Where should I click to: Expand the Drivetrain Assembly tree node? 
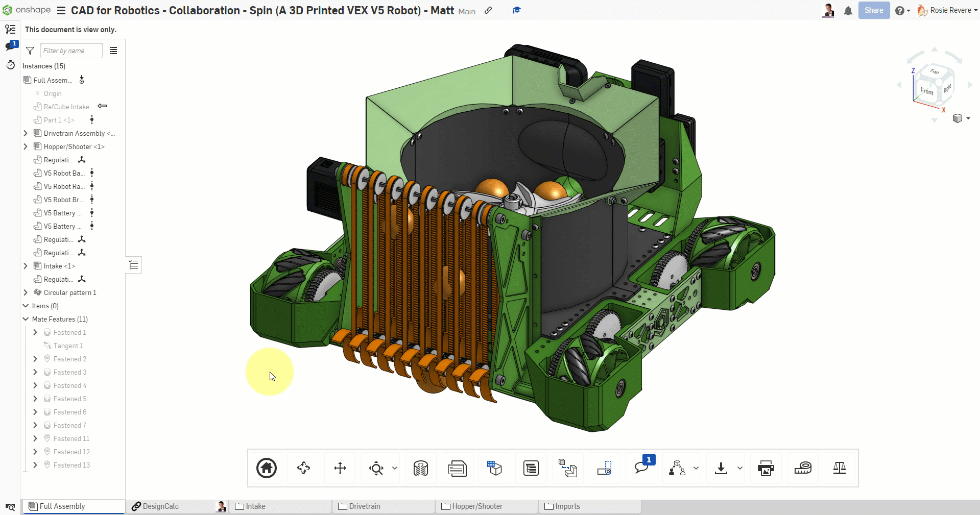[x=26, y=133]
